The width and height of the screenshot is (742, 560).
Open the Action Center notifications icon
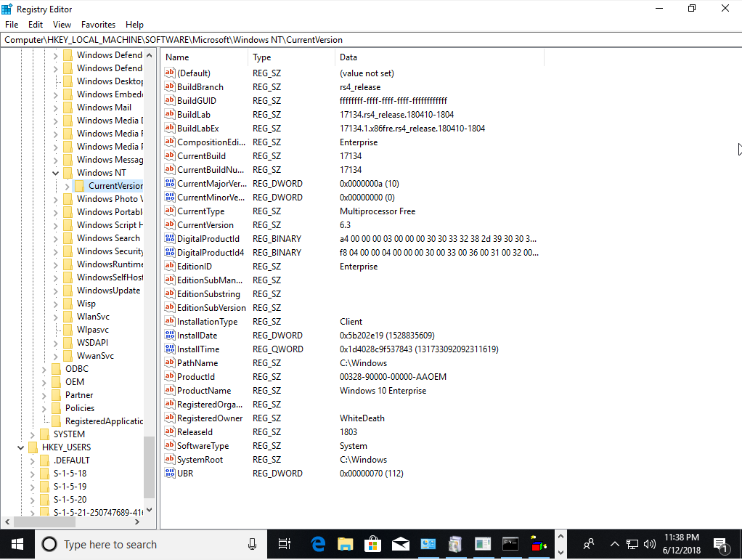(x=721, y=545)
